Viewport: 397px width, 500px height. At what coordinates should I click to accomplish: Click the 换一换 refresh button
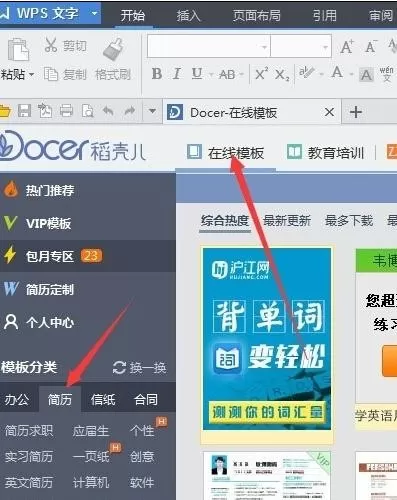pyautogui.click(x=139, y=368)
